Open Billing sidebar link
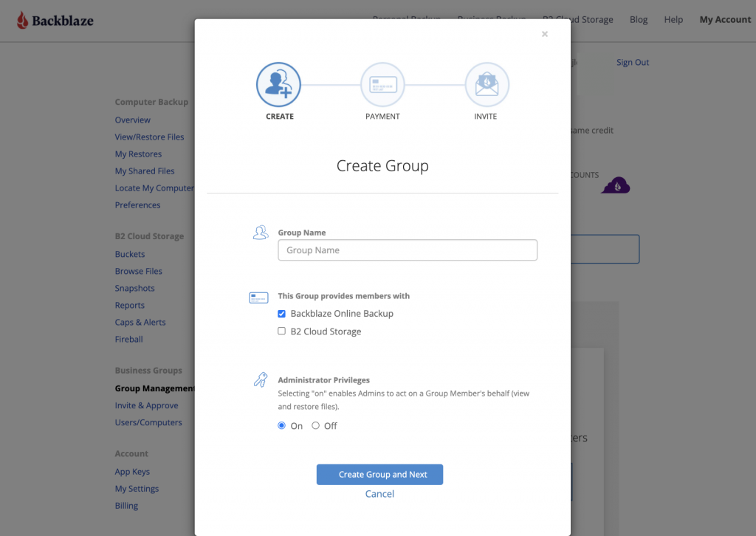 click(x=126, y=506)
